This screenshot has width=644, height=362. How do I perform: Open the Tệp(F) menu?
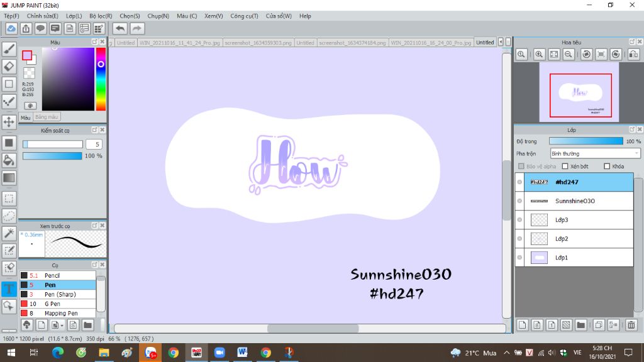pos(11,16)
